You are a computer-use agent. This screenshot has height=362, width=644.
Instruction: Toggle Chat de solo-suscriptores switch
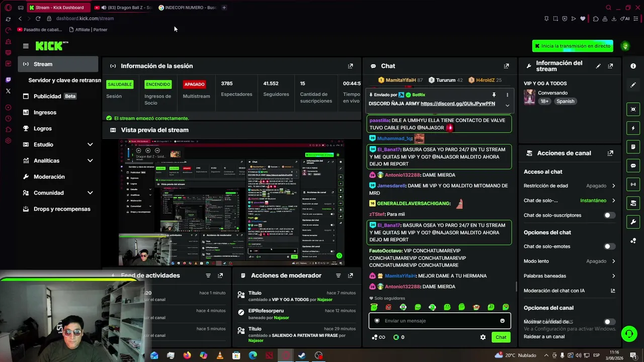pos(609,215)
